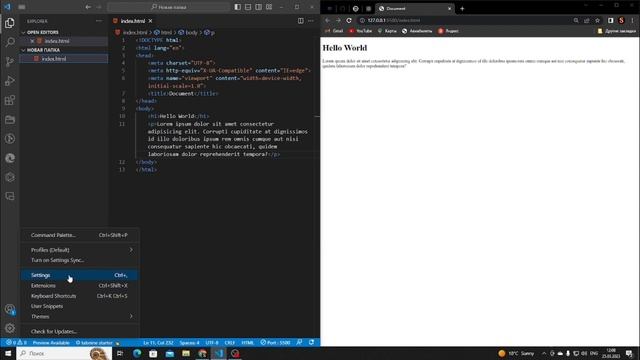Open the Яндекс bookmark
Screen dimensions: 640x360
[448, 31]
